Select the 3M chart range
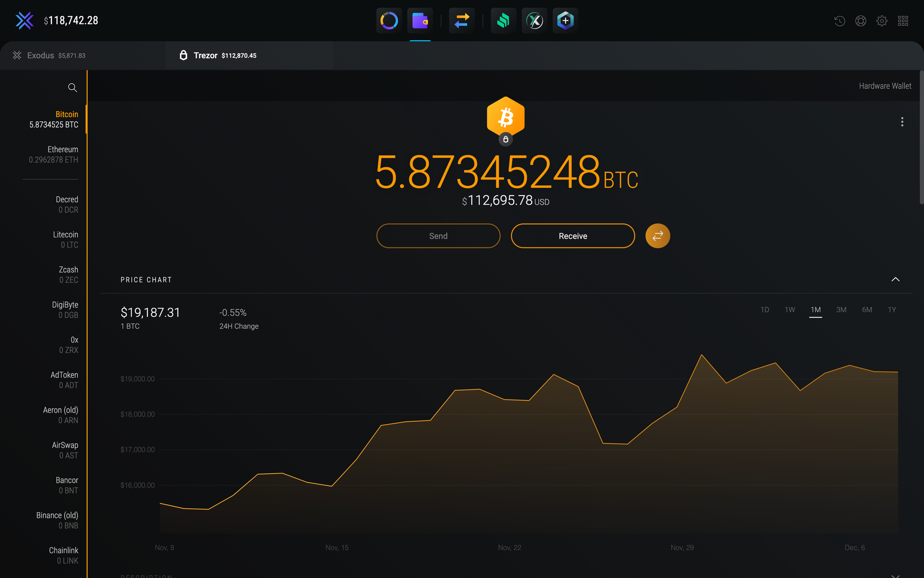Screen dimensions: 924x578 point(841,310)
